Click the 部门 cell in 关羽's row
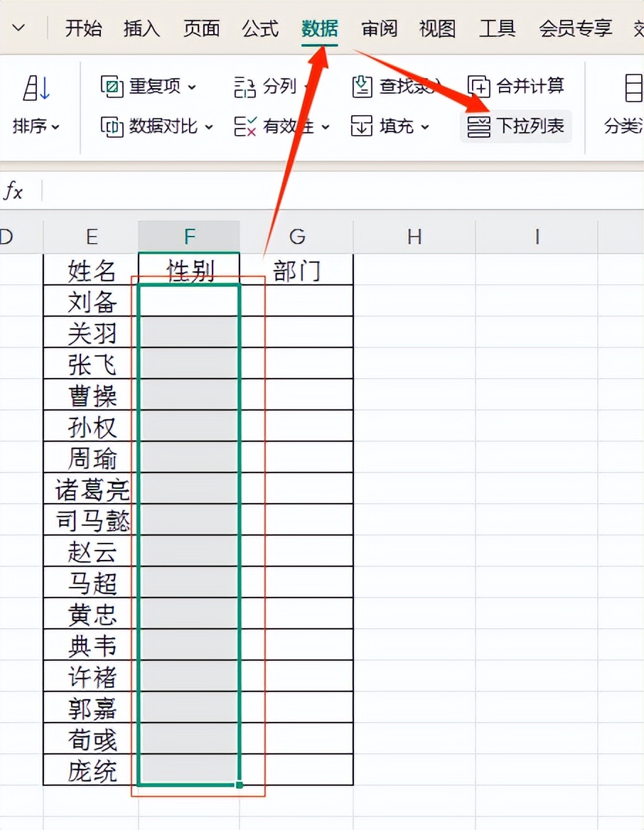Viewport: 644px width, 830px height. 296,333
